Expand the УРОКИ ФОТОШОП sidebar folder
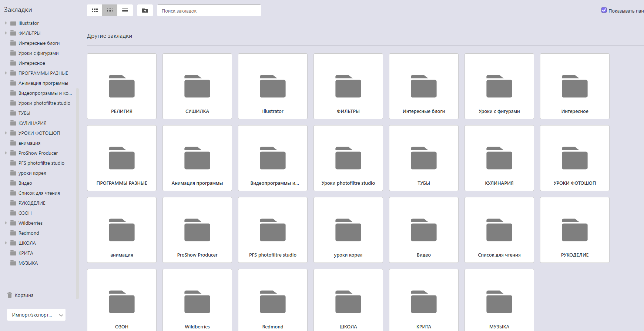The image size is (644, 331). click(6, 133)
